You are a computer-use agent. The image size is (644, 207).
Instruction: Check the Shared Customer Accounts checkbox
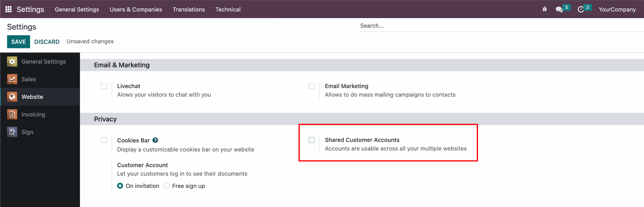click(x=312, y=140)
